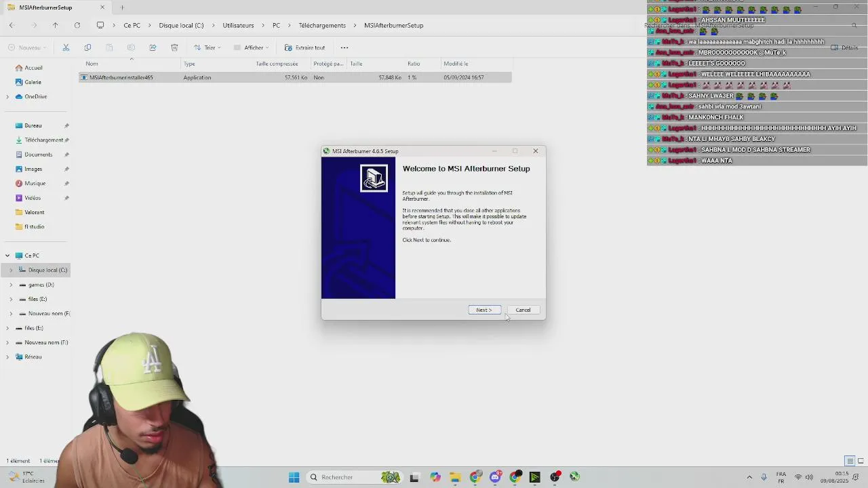Expand the games (D:) drive chevron
868x488 pixels.
coord(11,285)
